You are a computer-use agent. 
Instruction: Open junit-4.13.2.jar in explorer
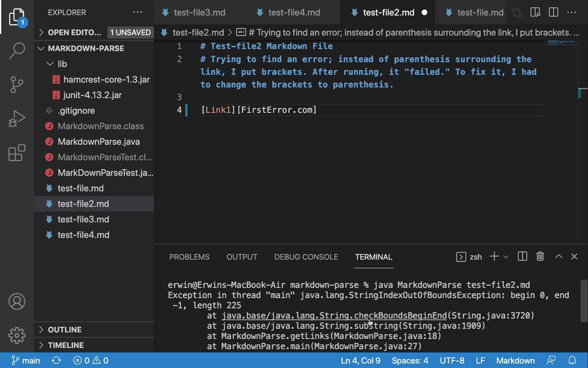94,95
